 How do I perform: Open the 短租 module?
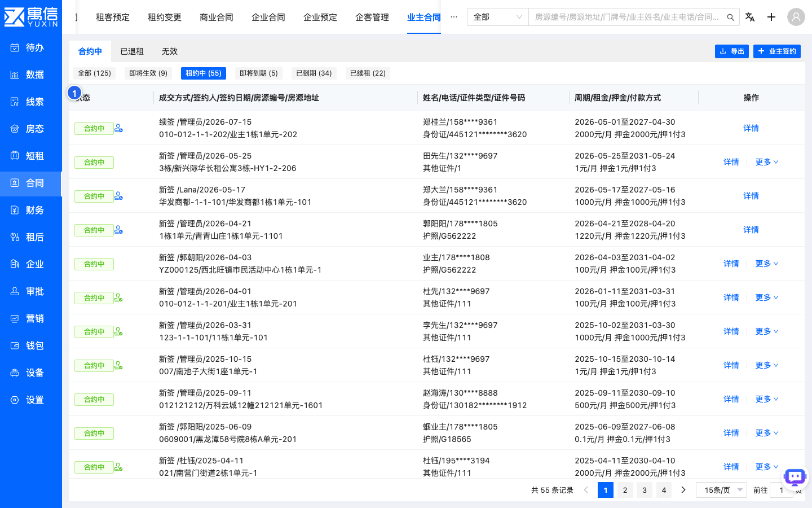pyautogui.click(x=31, y=156)
